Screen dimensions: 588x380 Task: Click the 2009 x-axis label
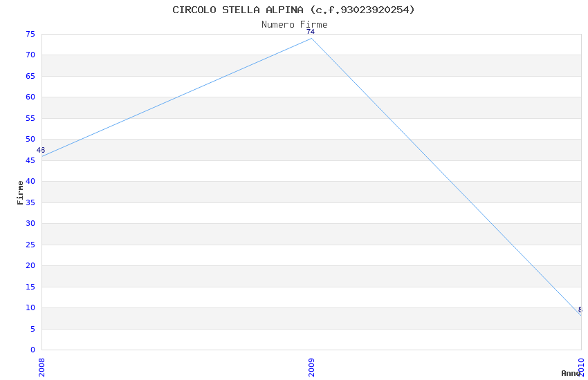point(311,368)
